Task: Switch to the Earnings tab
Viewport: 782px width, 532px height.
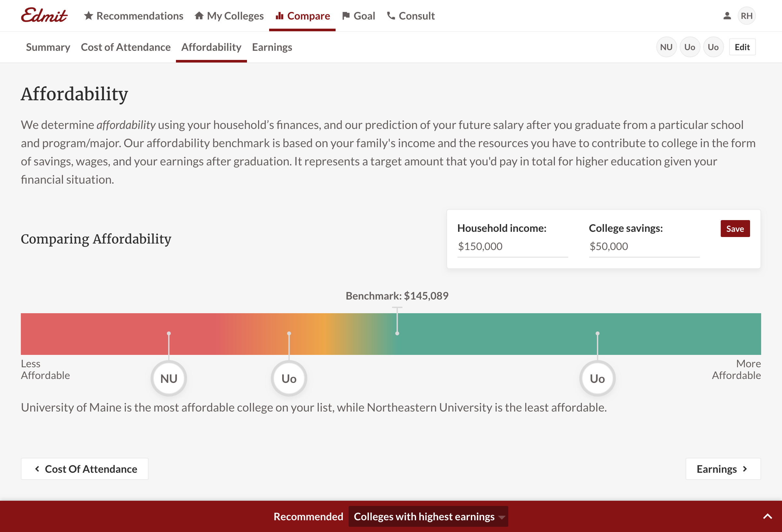Action: click(272, 47)
